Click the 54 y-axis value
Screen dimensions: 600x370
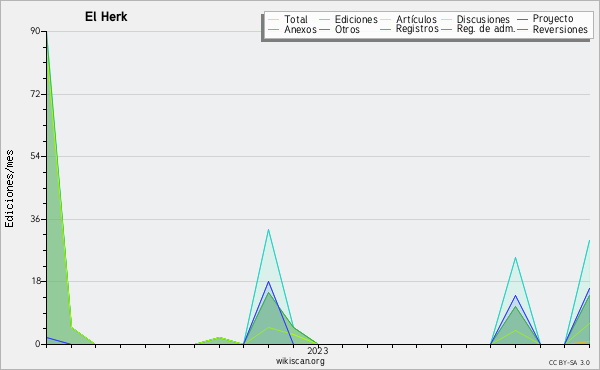(35, 156)
